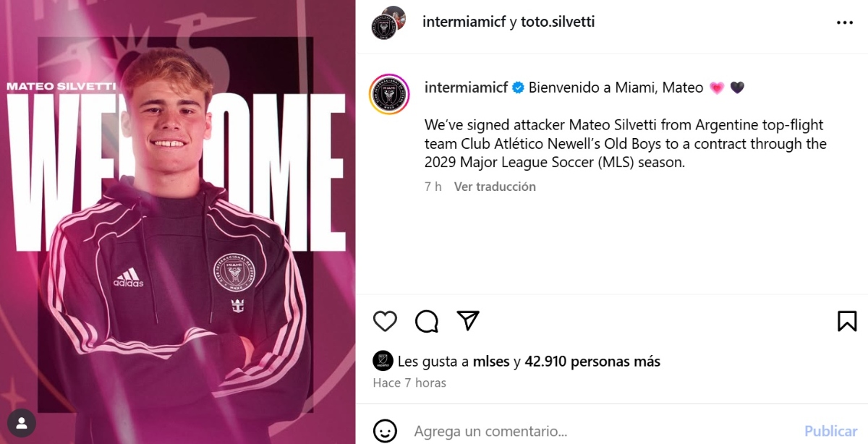Share post with the paper plane icon

(x=469, y=320)
